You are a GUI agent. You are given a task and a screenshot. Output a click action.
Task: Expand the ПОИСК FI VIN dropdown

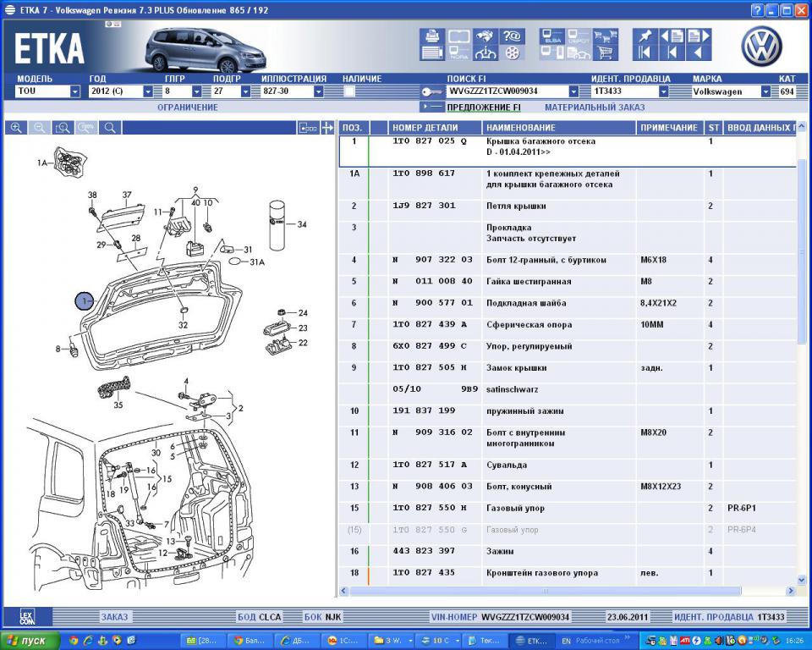point(573,91)
